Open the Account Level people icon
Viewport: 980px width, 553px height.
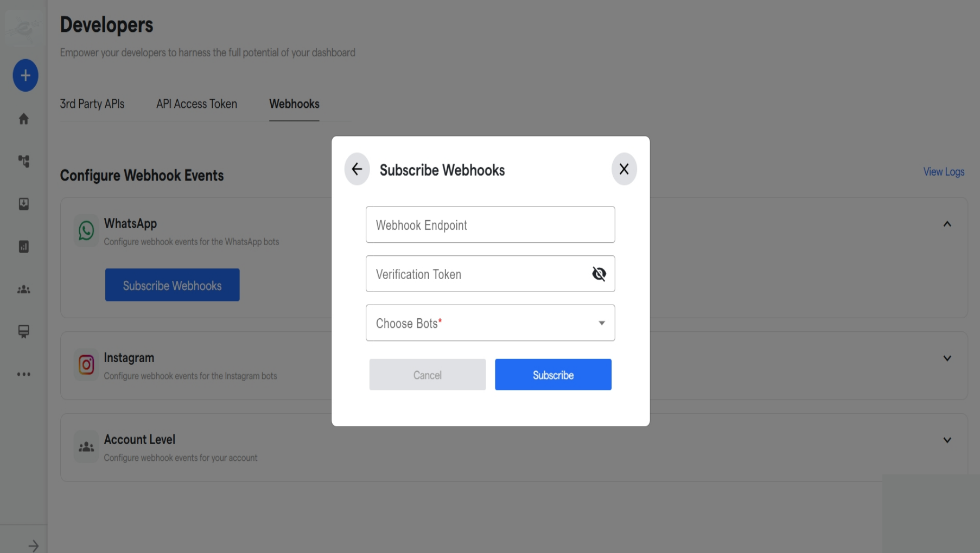point(86,446)
